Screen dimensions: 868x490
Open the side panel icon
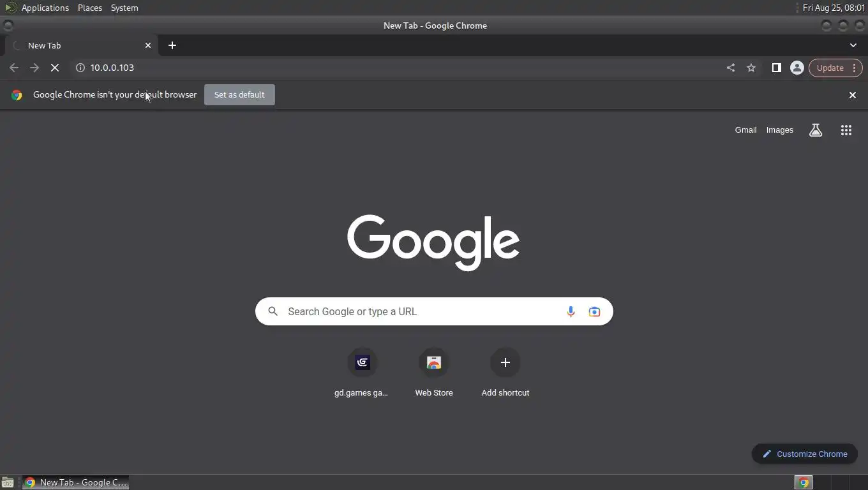[x=776, y=68]
